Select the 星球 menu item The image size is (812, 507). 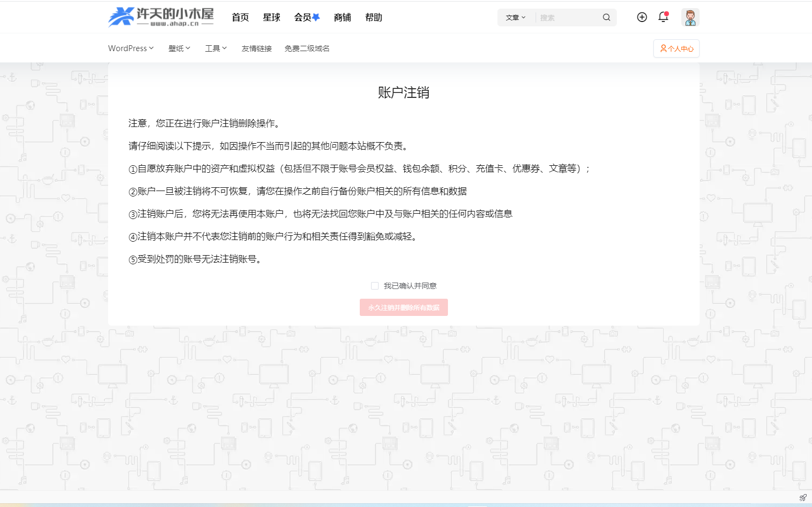pyautogui.click(x=271, y=17)
